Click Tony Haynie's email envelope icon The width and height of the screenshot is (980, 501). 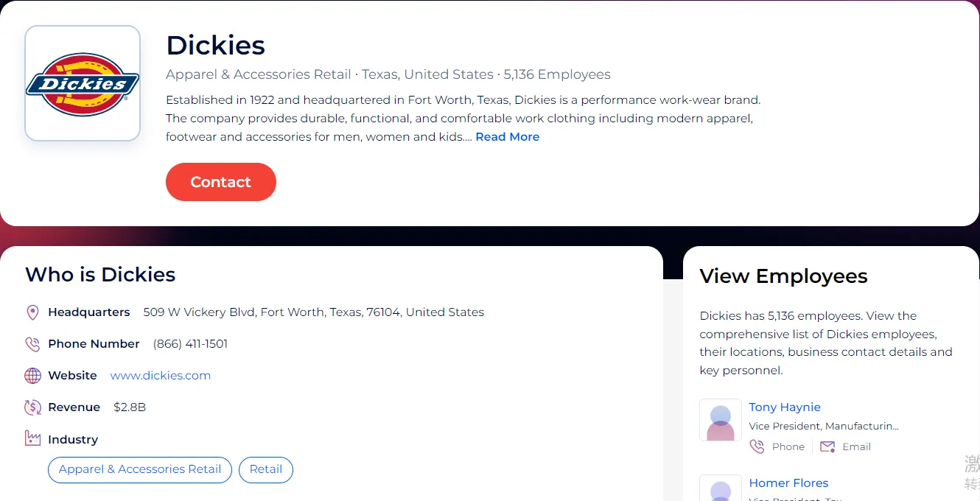click(x=827, y=446)
